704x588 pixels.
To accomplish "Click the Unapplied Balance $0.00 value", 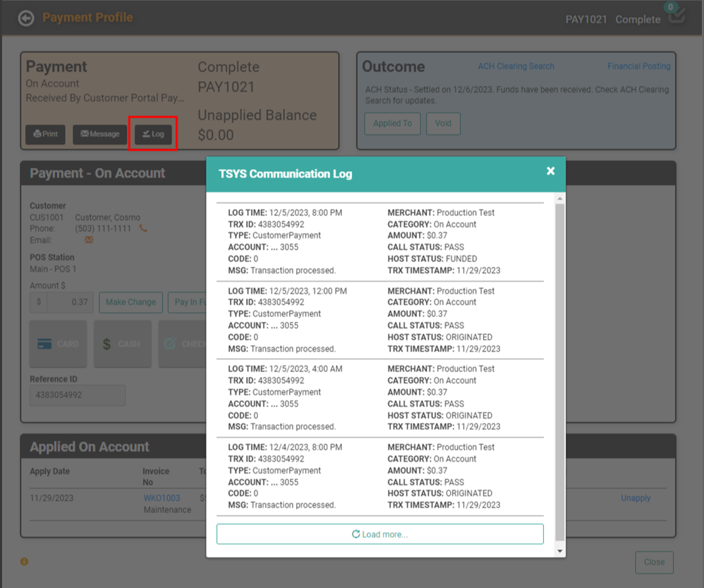I will pos(215,135).
